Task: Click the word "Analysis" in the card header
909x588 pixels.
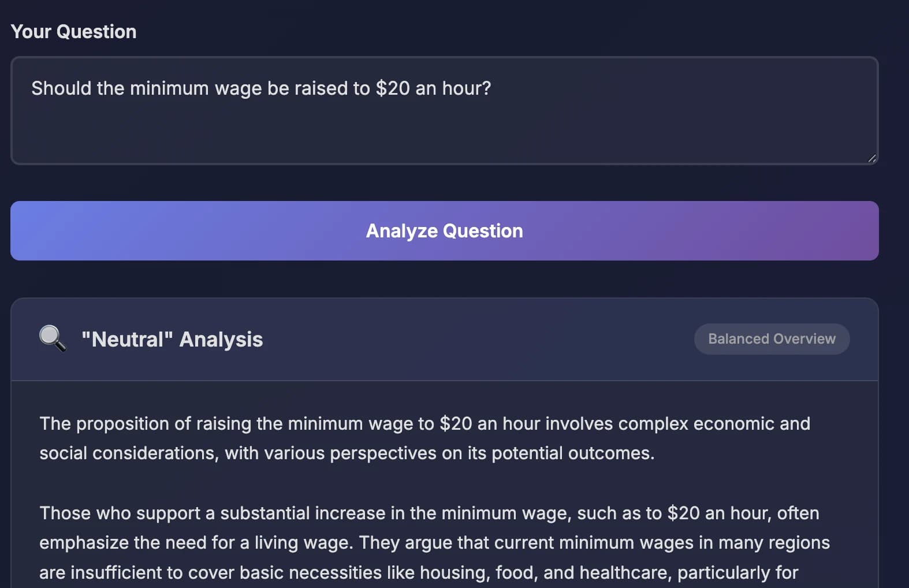Action: pos(221,339)
